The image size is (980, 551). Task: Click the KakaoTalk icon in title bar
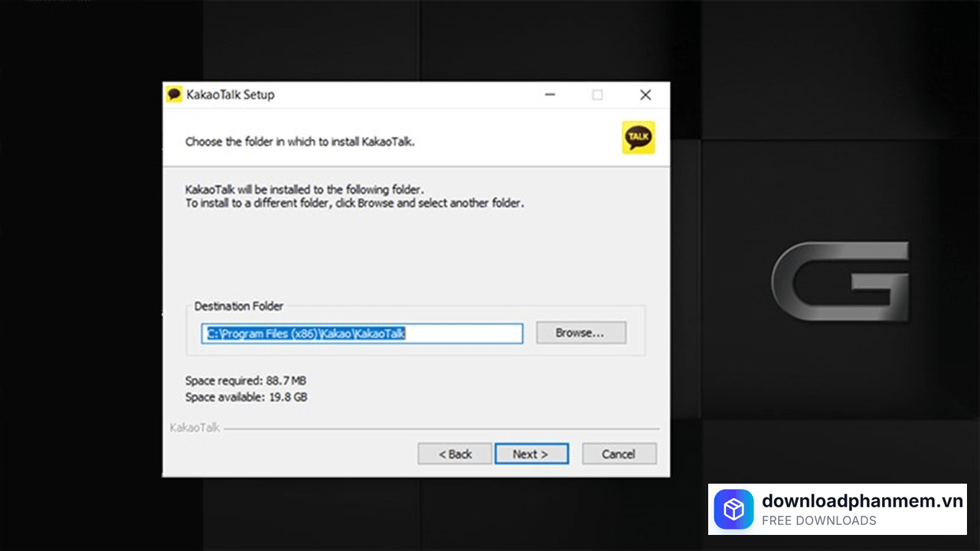(x=175, y=95)
